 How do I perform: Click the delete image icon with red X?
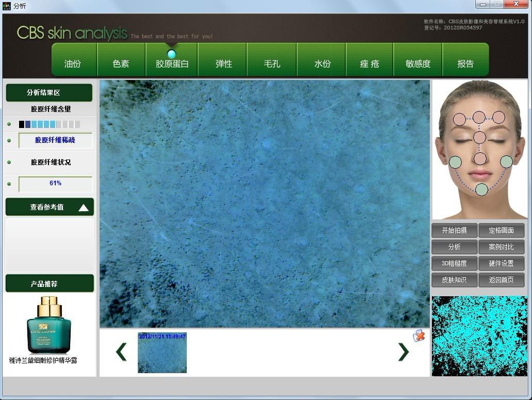(x=418, y=335)
